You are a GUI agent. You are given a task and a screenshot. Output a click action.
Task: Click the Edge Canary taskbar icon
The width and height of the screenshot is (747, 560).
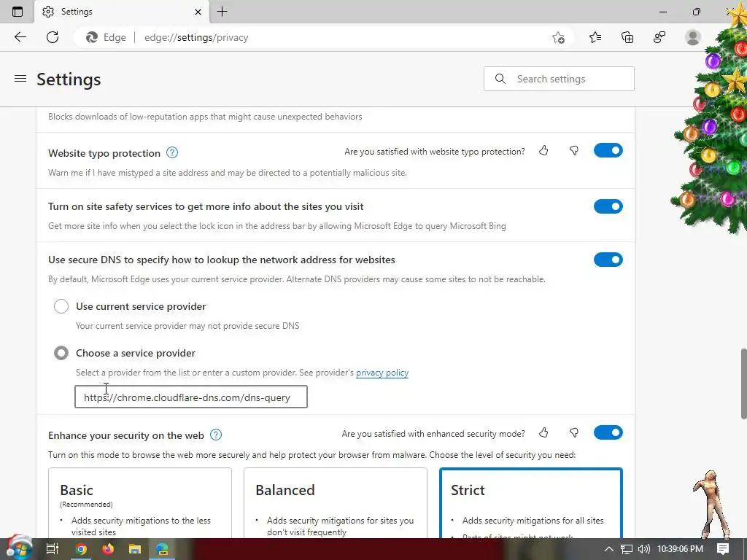tap(162, 549)
